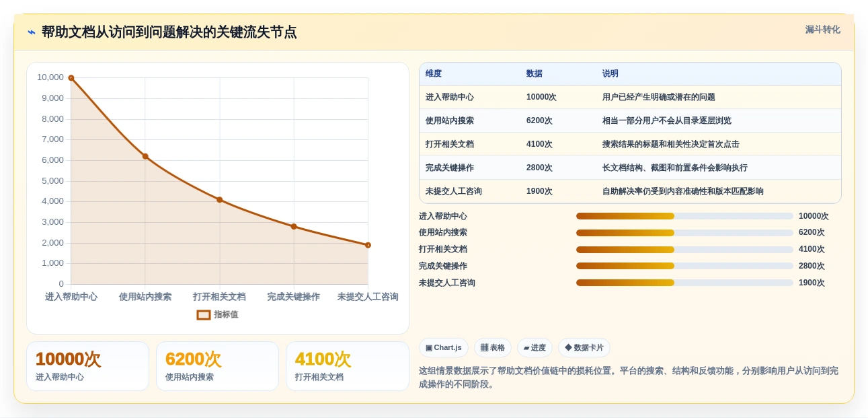Click the chart data point at 完成关键操作
The height and width of the screenshot is (418, 868).
(x=294, y=226)
